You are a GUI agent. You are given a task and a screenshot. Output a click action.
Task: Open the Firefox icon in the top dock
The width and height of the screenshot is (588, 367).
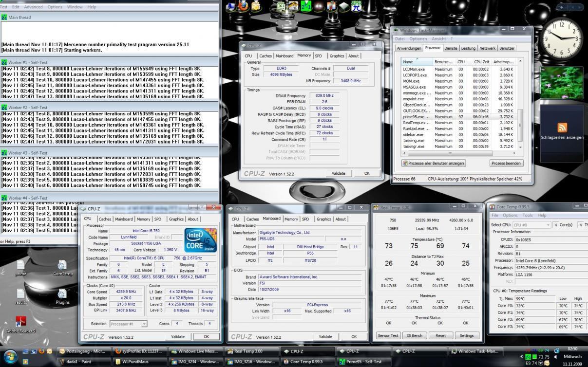(243, 6)
